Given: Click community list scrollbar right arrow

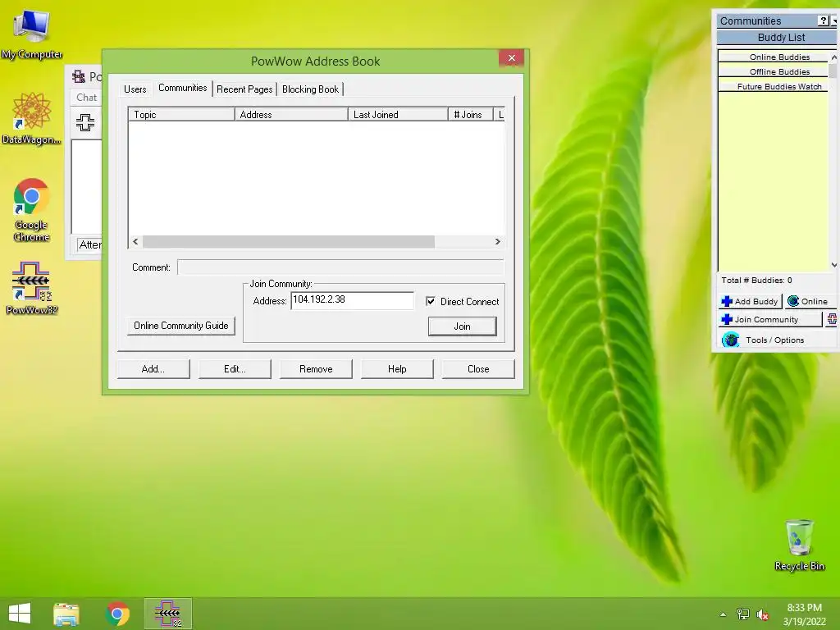Looking at the screenshot, I should [498, 242].
